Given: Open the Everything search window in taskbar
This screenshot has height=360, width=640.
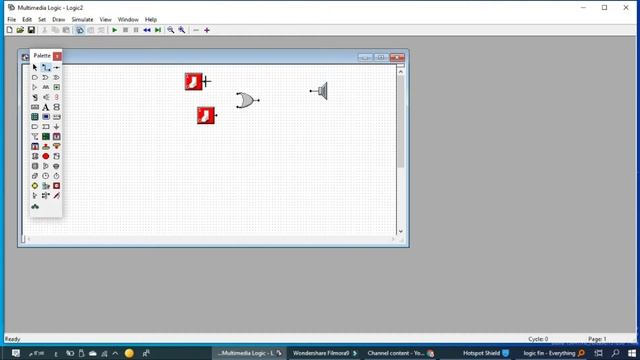Looking at the screenshot, I should click(x=554, y=353).
